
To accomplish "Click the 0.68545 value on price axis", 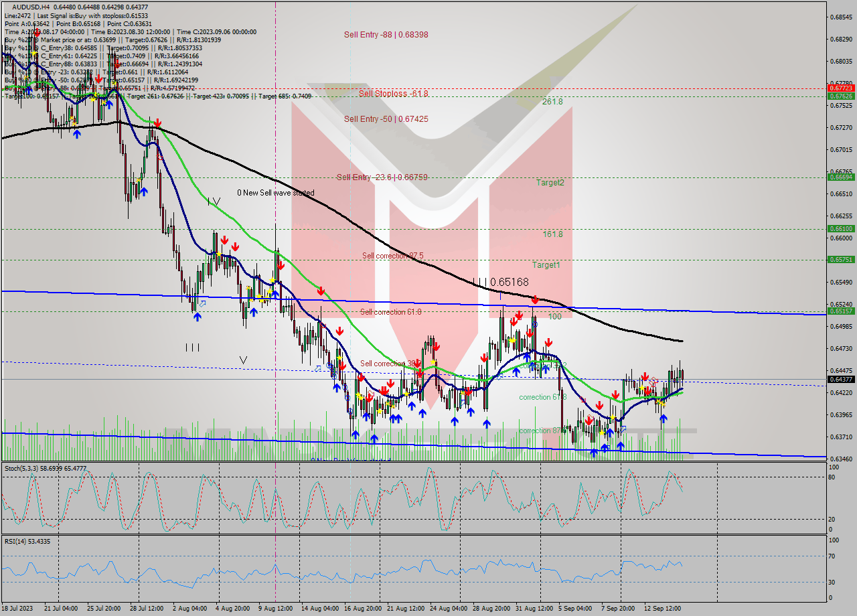I will point(841,17).
